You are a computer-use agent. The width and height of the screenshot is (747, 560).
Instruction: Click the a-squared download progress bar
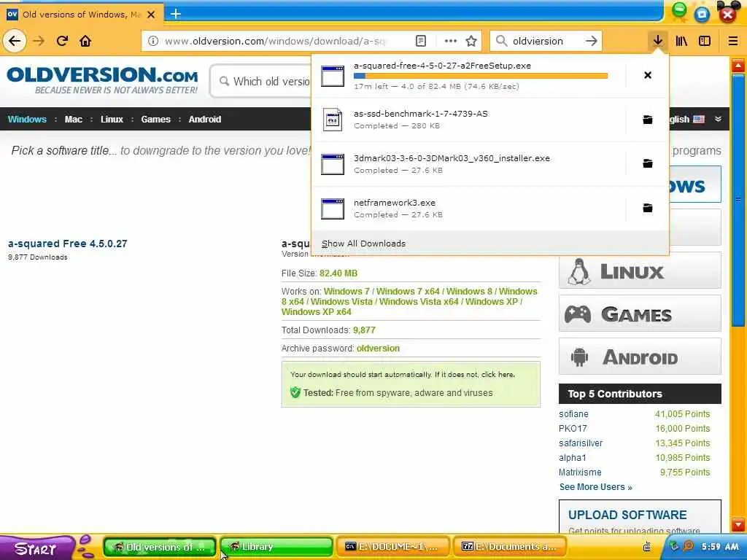481,76
